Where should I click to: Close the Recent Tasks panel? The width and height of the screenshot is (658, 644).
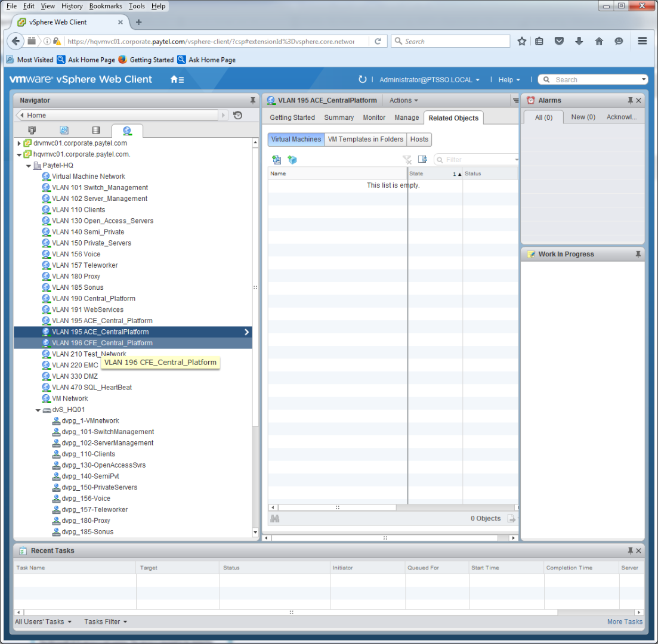[x=638, y=550]
